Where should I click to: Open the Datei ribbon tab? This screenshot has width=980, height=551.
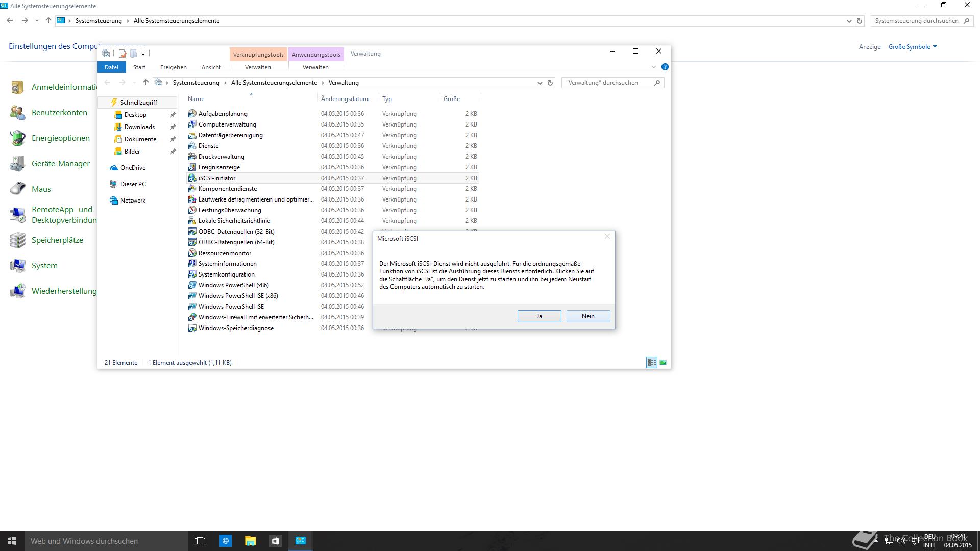pos(111,67)
